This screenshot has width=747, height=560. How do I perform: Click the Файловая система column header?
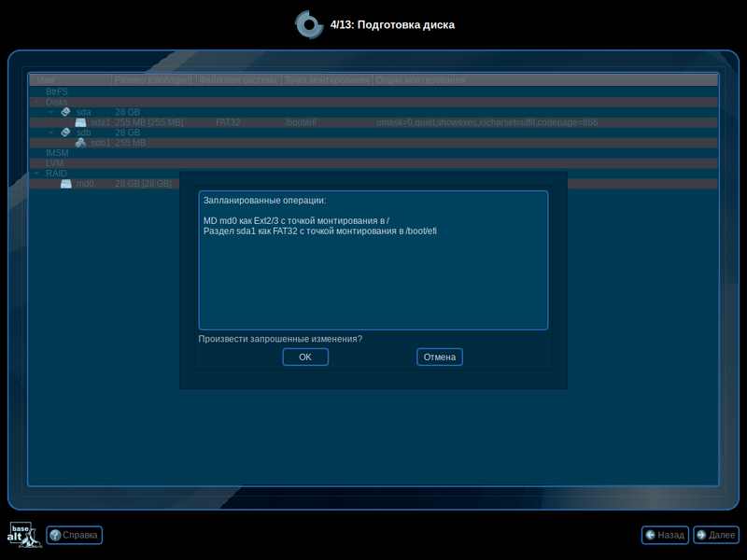tap(239, 80)
